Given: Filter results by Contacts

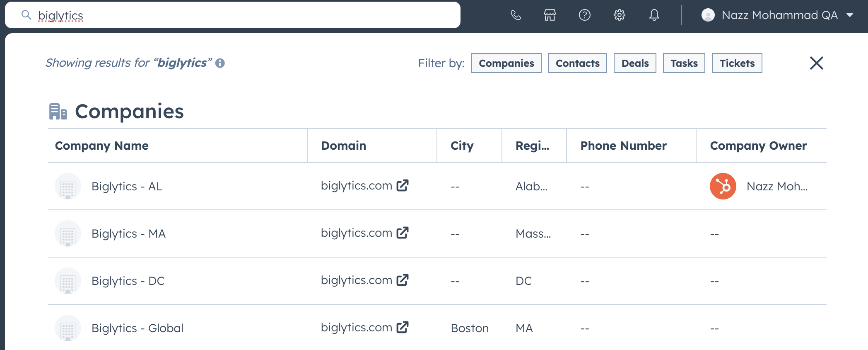Looking at the screenshot, I should [x=577, y=63].
